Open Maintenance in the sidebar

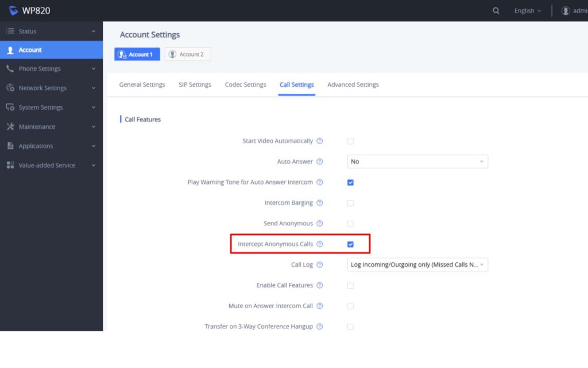51,126
